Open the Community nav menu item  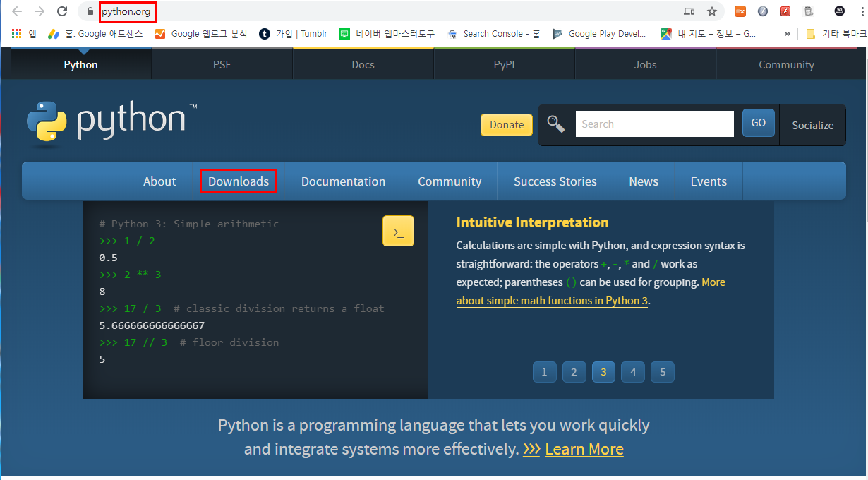(x=450, y=181)
